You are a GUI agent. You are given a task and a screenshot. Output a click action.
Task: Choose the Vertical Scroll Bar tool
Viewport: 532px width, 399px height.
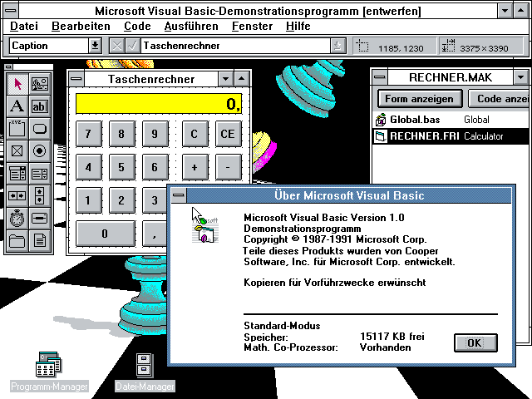40,196
